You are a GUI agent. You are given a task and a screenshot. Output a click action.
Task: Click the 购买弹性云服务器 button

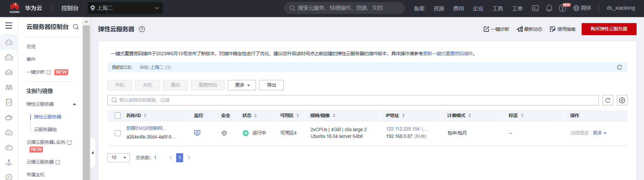click(x=609, y=29)
